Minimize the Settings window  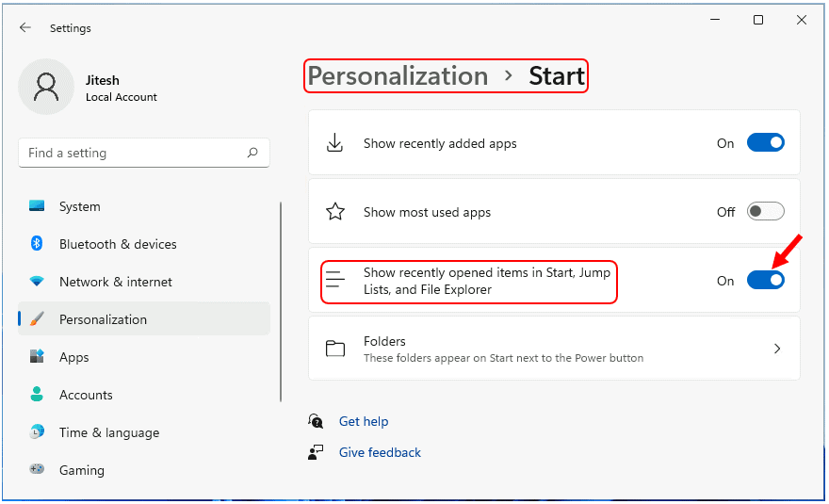click(715, 20)
